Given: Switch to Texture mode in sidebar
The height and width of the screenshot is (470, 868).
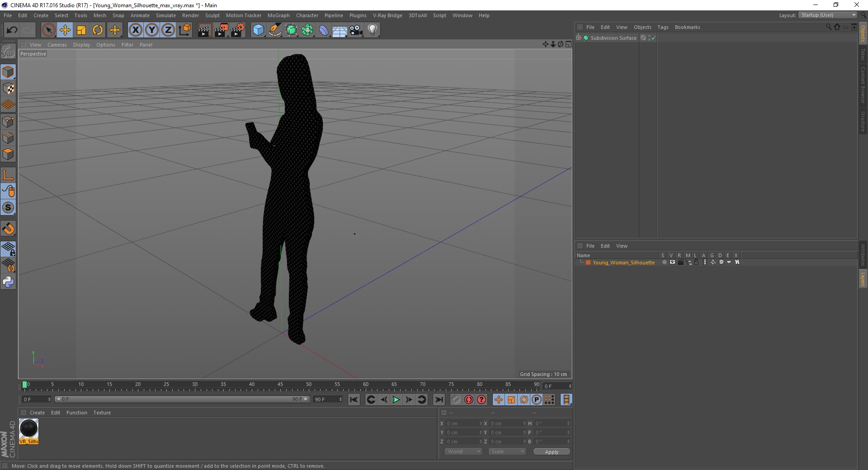Looking at the screenshot, I should pos(8,89).
